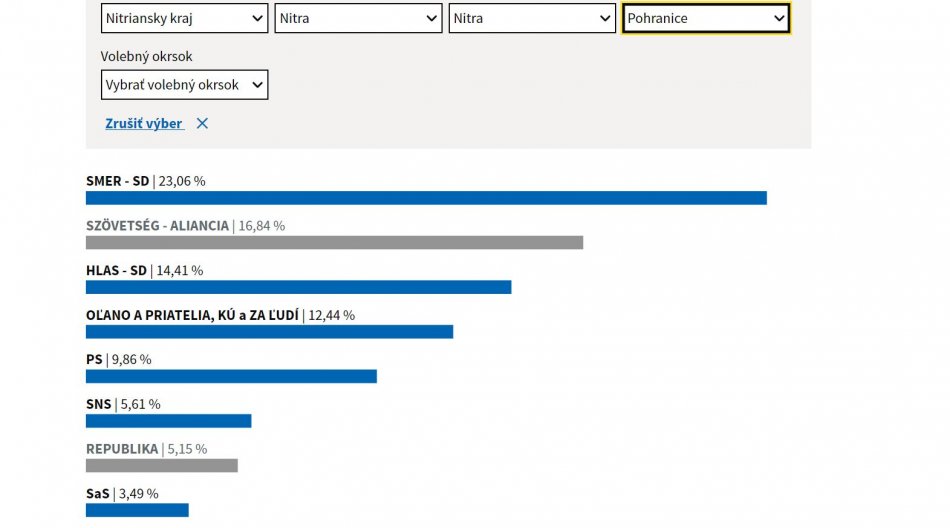Click the PS party result bar
This screenshot has width=950, height=528.
(x=231, y=376)
